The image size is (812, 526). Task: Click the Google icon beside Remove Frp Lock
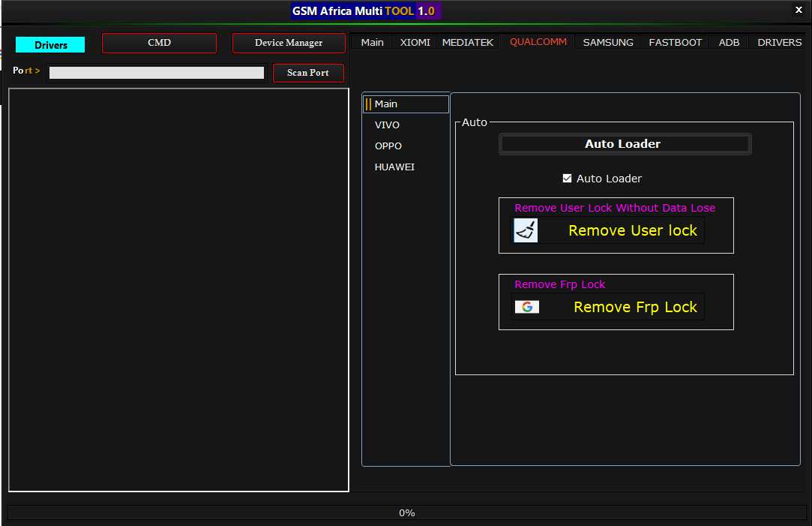click(x=527, y=307)
